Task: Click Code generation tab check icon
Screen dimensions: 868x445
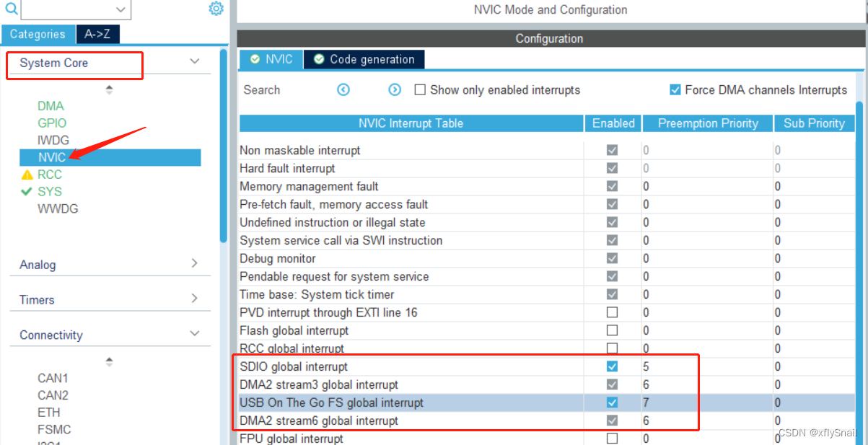Action: 319,59
